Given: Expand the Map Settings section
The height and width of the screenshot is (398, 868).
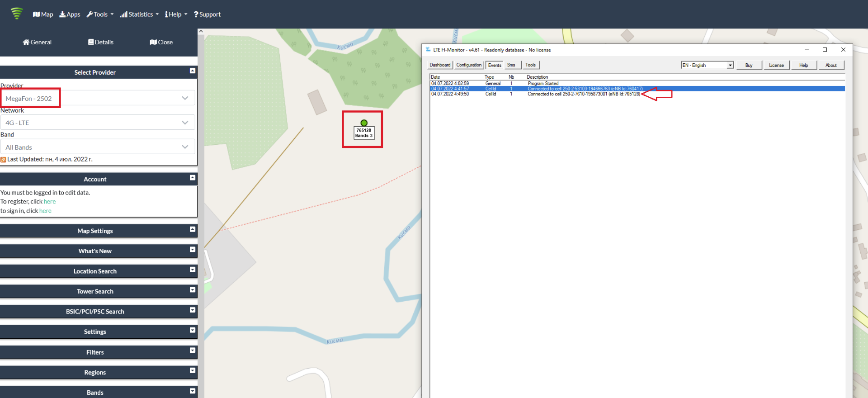Looking at the screenshot, I should pyautogui.click(x=193, y=229).
